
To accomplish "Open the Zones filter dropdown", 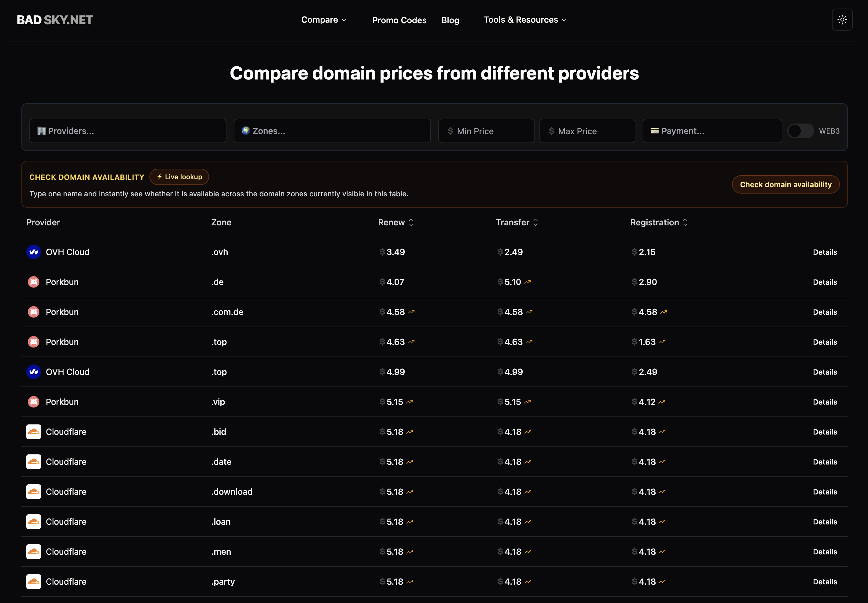I will [332, 131].
